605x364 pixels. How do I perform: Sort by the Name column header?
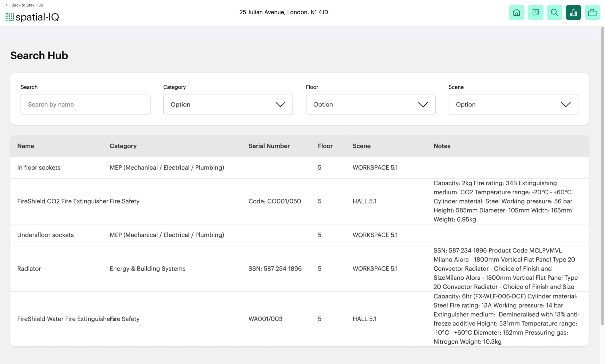pos(25,146)
